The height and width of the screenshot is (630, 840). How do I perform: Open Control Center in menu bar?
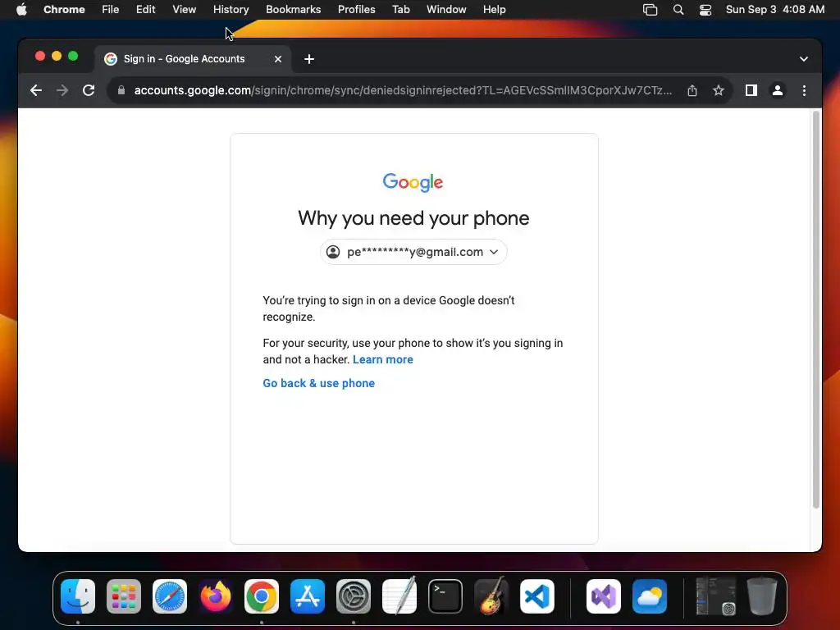(705, 10)
